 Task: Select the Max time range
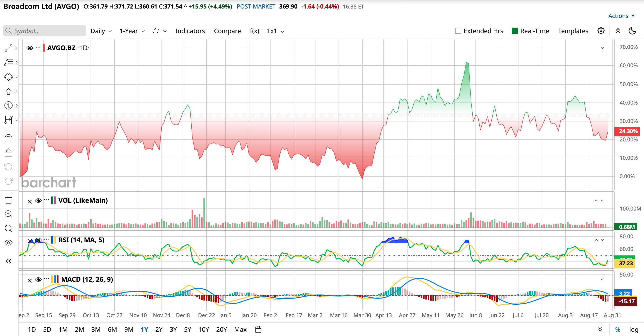pos(240,329)
